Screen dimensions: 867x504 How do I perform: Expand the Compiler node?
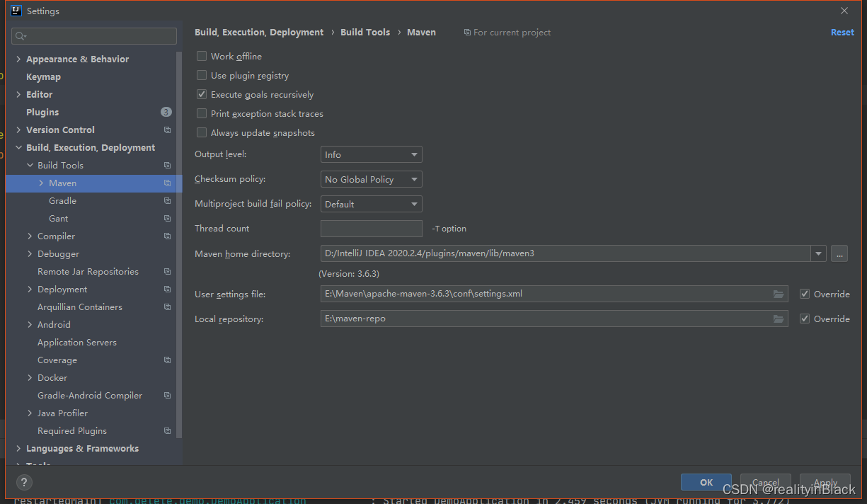pyautogui.click(x=30, y=236)
